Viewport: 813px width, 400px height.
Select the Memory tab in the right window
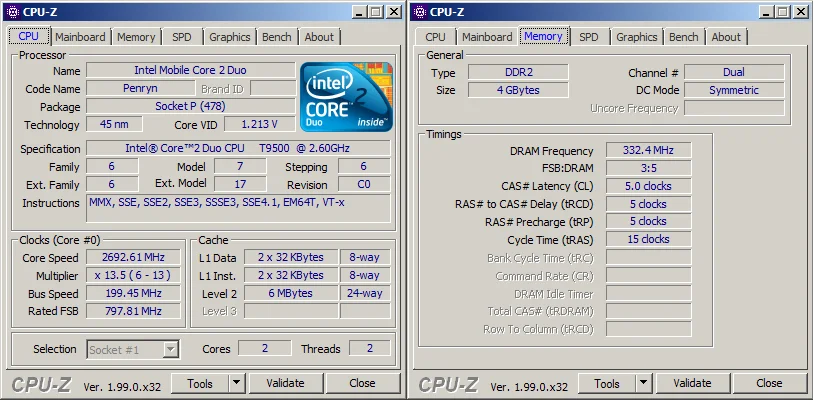click(x=543, y=36)
